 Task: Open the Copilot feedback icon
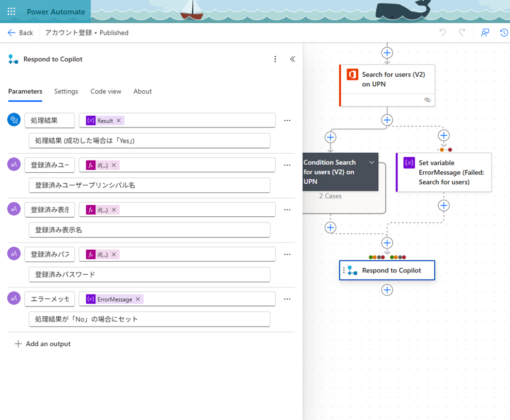click(x=485, y=33)
